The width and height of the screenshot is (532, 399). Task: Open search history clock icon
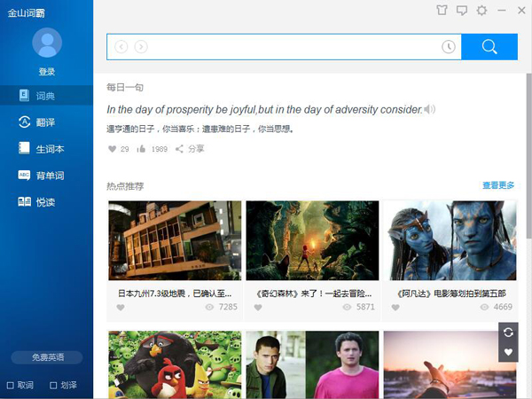449,46
